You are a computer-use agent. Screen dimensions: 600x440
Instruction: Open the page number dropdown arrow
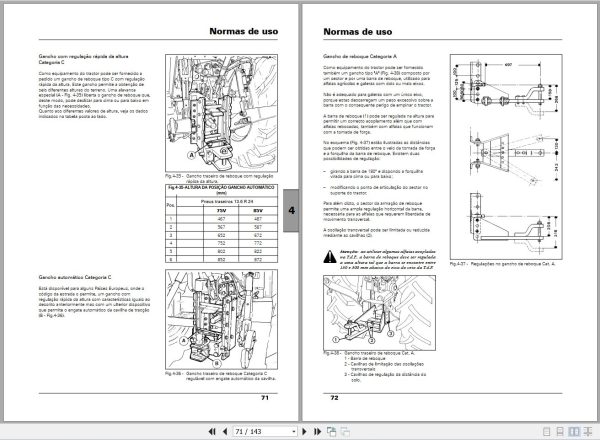[293, 432]
